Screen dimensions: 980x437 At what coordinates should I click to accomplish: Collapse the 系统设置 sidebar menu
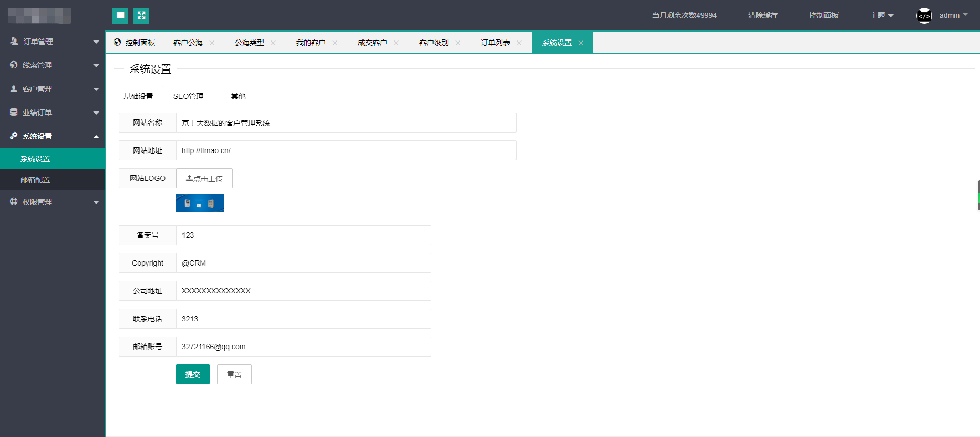[x=53, y=136]
